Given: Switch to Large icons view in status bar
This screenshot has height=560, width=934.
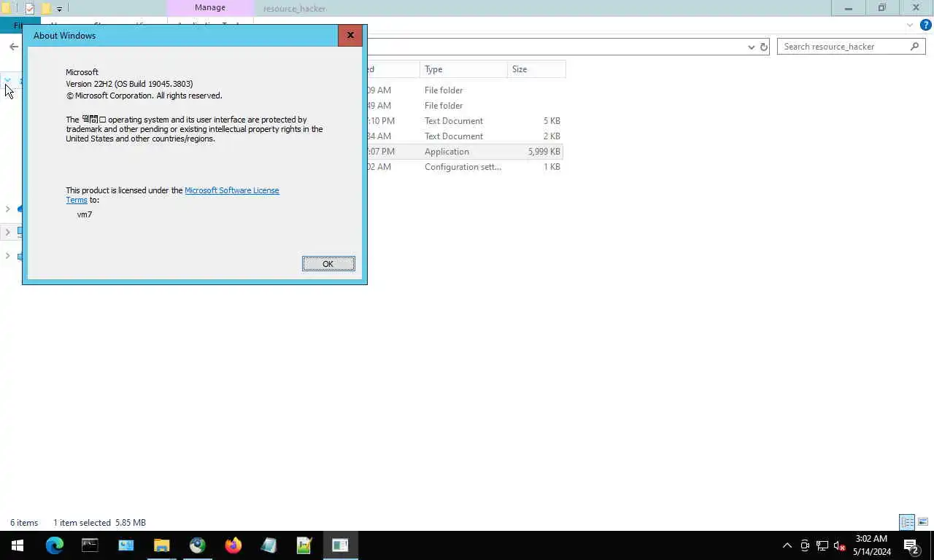Looking at the screenshot, I should click(x=923, y=522).
